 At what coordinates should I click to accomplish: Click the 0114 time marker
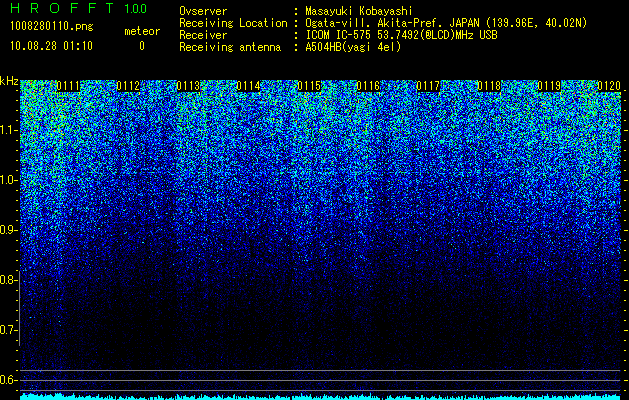[248, 86]
